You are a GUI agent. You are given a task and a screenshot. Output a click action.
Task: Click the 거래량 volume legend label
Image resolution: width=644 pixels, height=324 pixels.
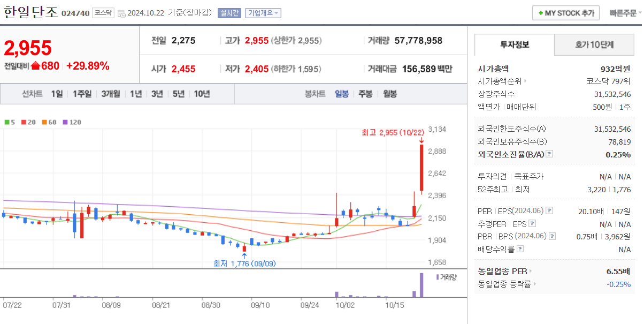446,277
